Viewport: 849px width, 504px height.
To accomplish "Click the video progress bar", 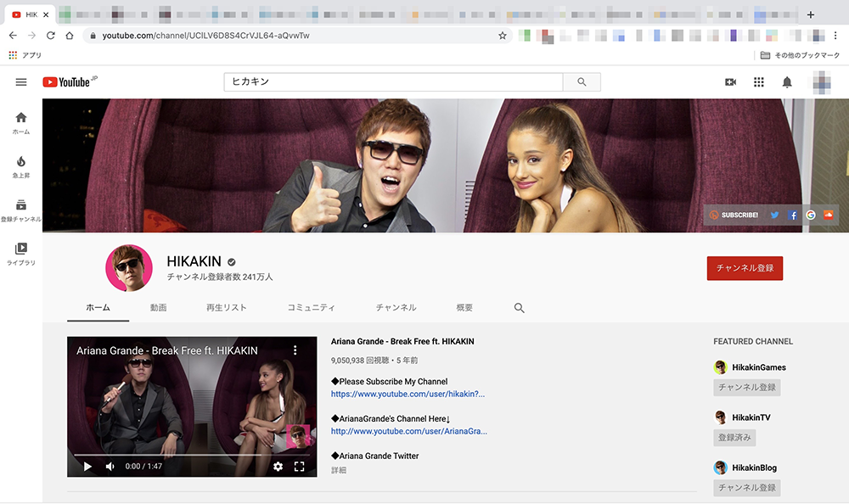I will (192, 455).
